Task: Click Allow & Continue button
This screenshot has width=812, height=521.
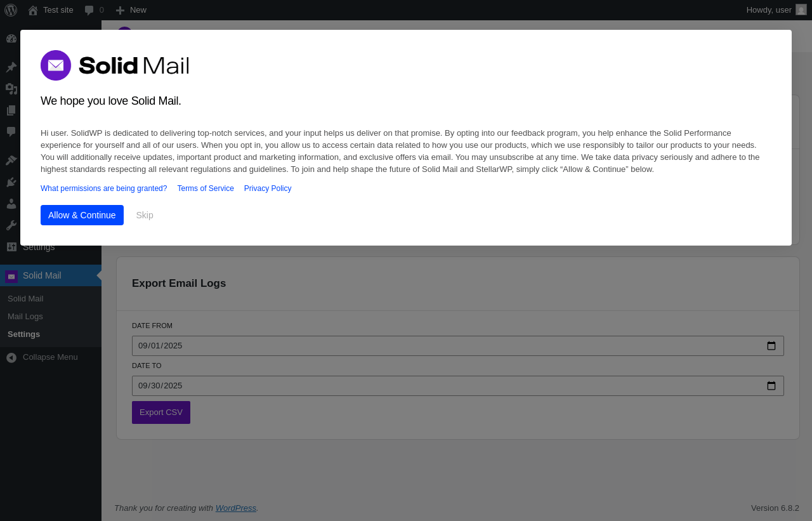Action: point(82,215)
